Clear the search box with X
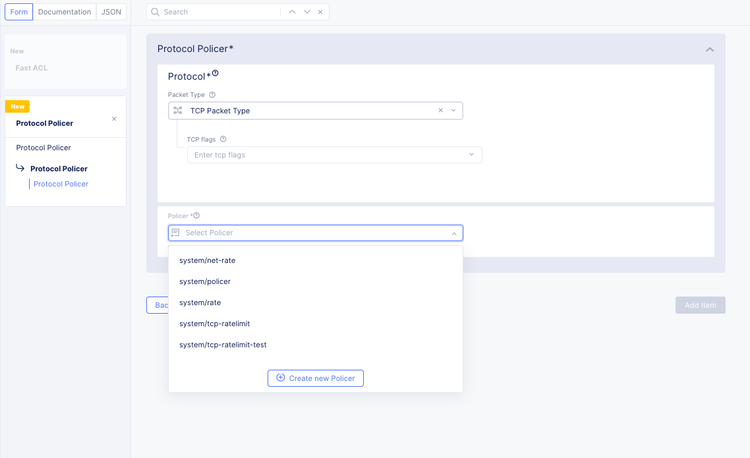This screenshot has height=458, width=750. pyautogui.click(x=321, y=12)
